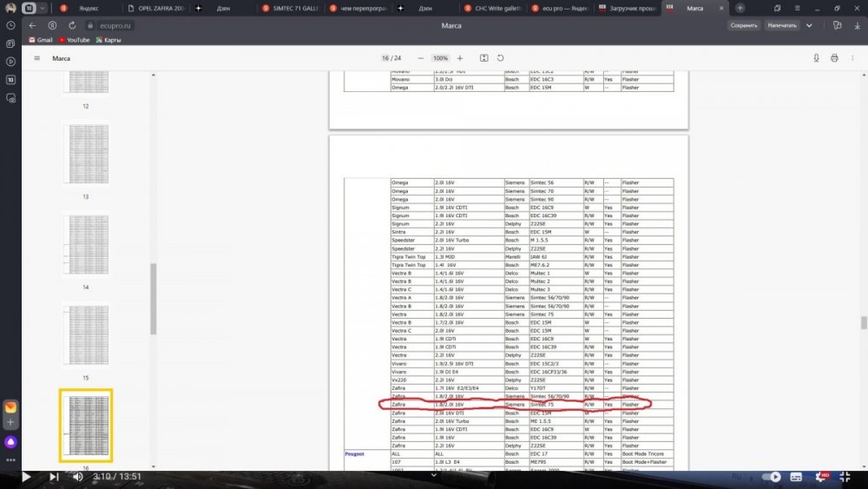868x489 pixels.
Task: Click Сохранить button
Action: click(x=744, y=25)
